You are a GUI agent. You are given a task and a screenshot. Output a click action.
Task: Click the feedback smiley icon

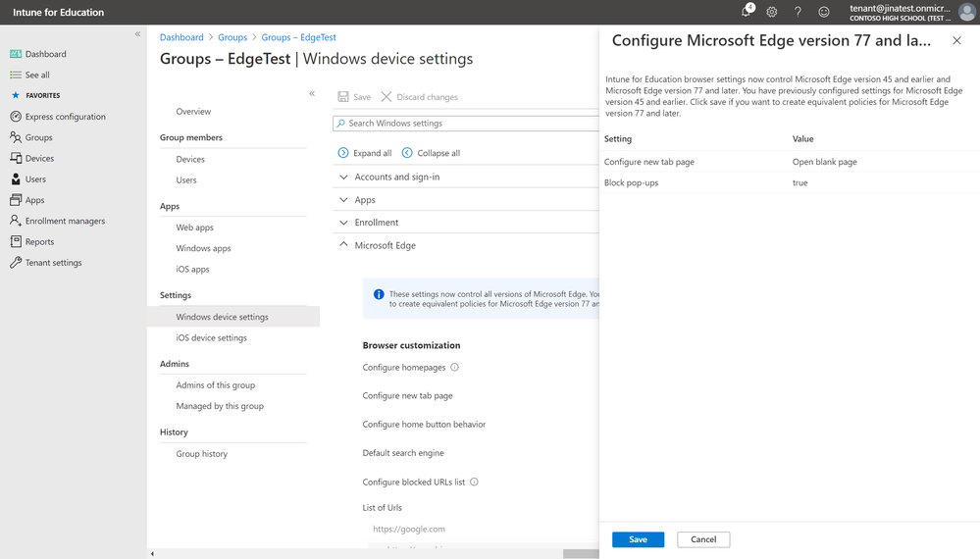coord(824,12)
